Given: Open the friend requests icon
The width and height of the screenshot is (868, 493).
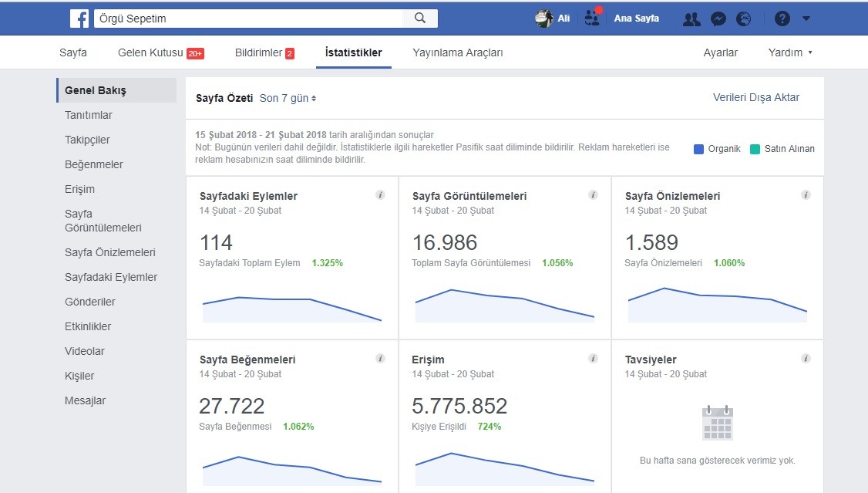Looking at the screenshot, I should coord(691,19).
